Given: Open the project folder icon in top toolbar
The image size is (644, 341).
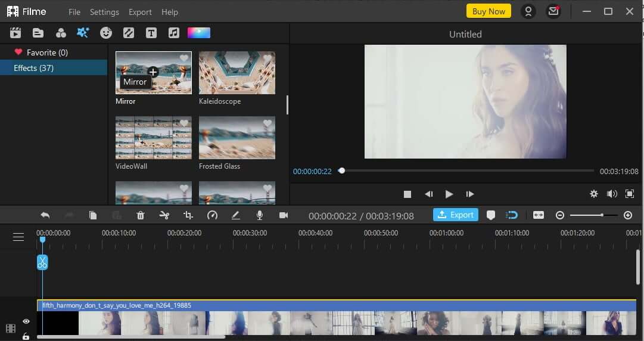Looking at the screenshot, I should [x=38, y=33].
